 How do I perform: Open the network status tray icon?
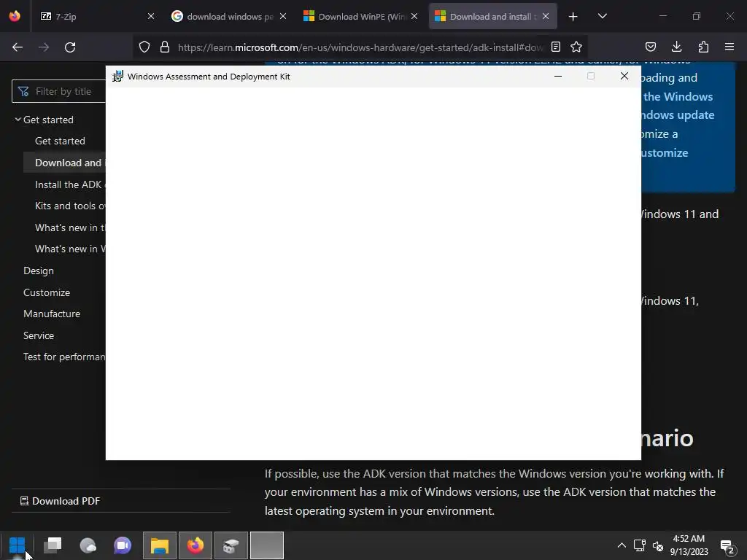coord(639,545)
